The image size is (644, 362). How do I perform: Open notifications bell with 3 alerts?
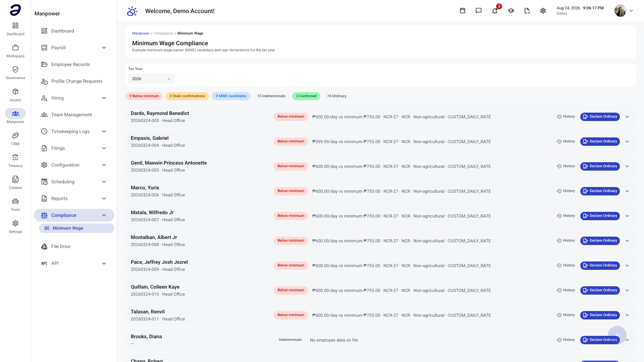[495, 11]
